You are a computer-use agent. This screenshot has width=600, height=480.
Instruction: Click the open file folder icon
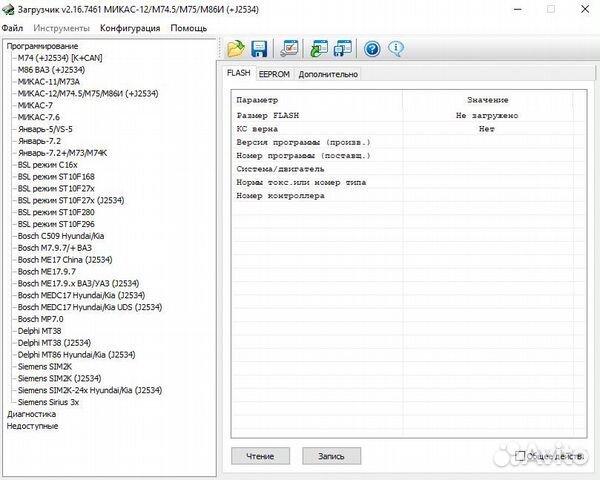[x=236, y=48]
